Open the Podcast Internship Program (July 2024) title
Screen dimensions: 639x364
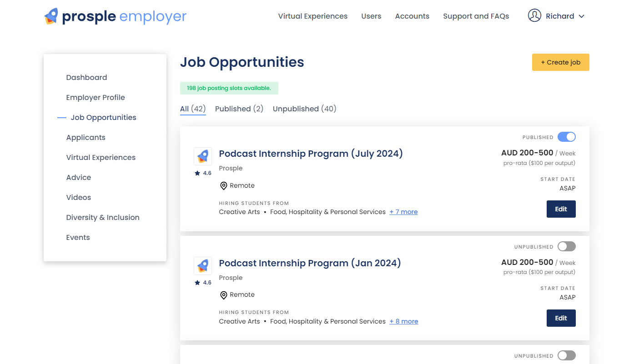pyautogui.click(x=311, y=154)
